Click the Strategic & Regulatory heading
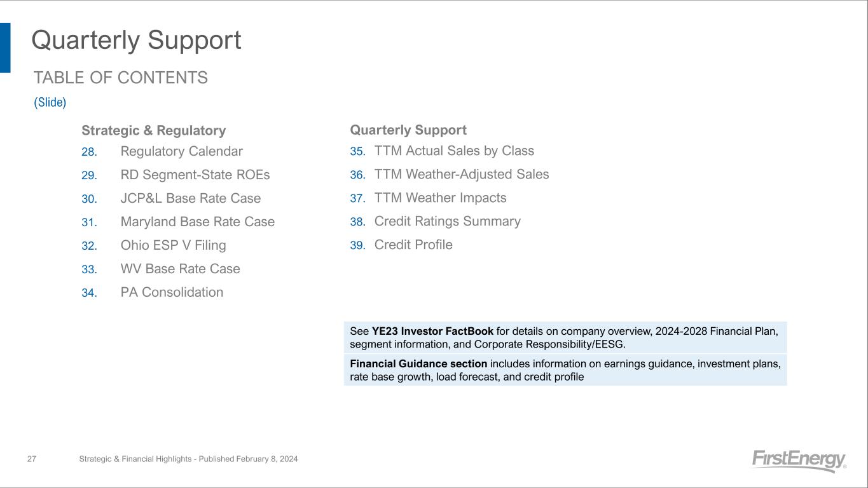The height and width of the screenshot is (488, 868). tap(153, 130)
